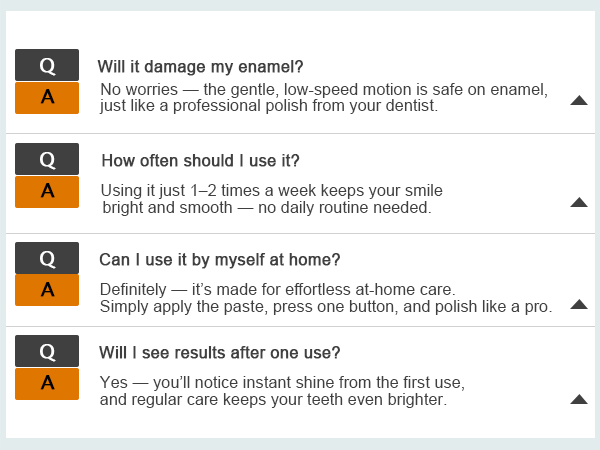The image size is (600, 450).
Task: Click the orange A icon for enamel answer
Action: pos(47,98)
